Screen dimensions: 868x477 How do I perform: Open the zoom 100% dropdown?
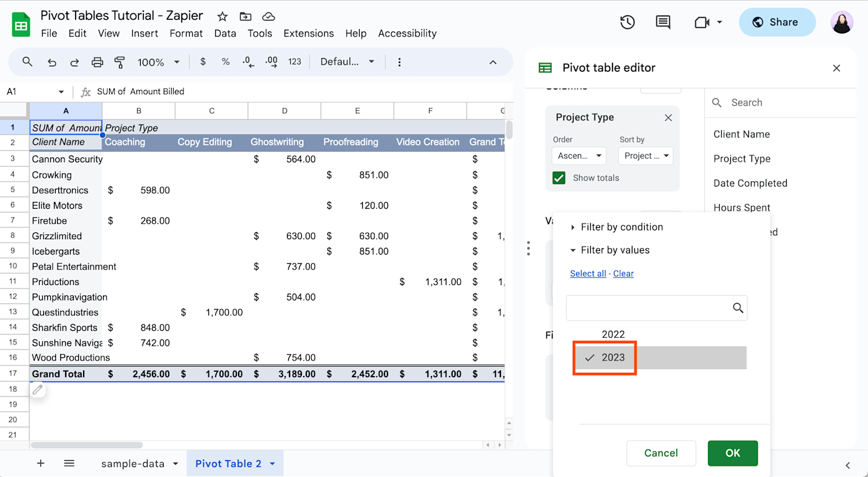(x=158, y=62)
